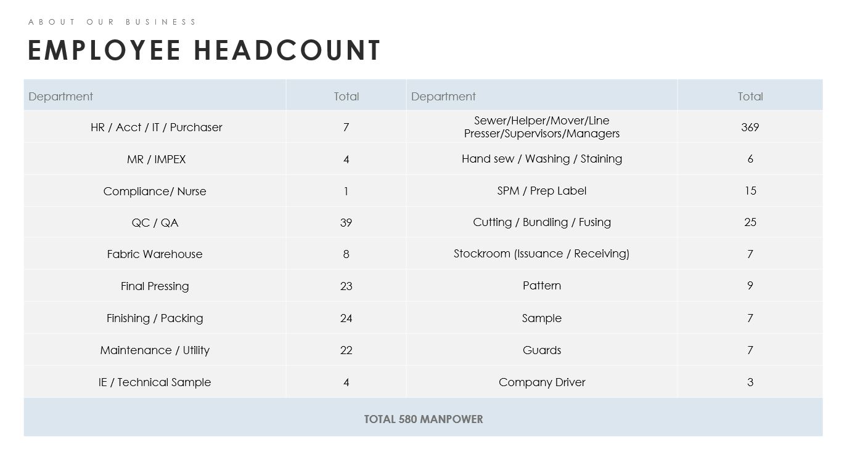Select the SPM / Prep Label cell
Screen dimensions: 868x452
point(541,191)
